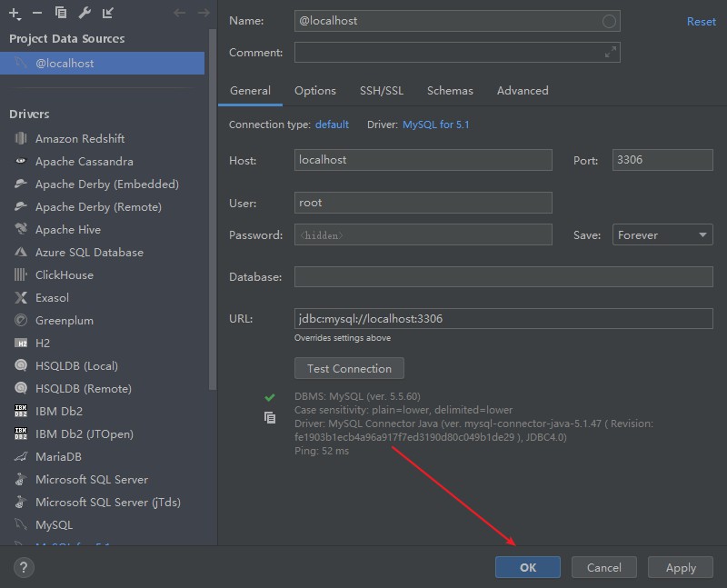Click the Reset link
The width and height of the screenshot is (727, 588).
click(x=701, y=21)
